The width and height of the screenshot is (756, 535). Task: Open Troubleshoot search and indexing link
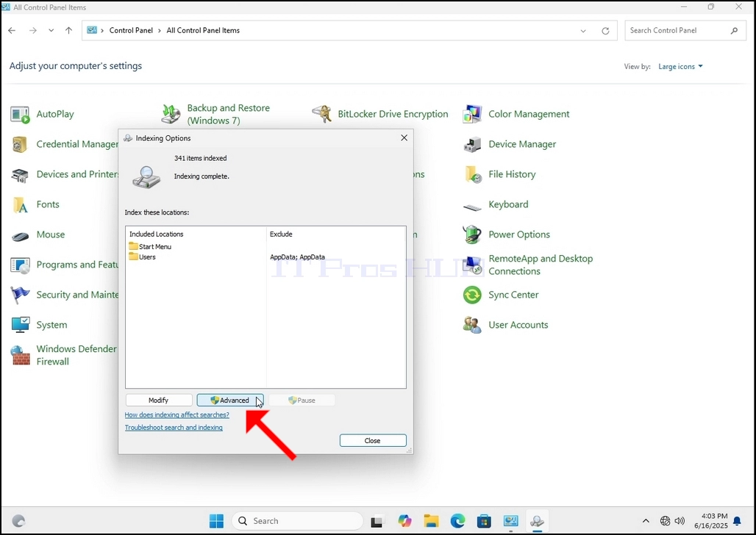click(174, 428)
